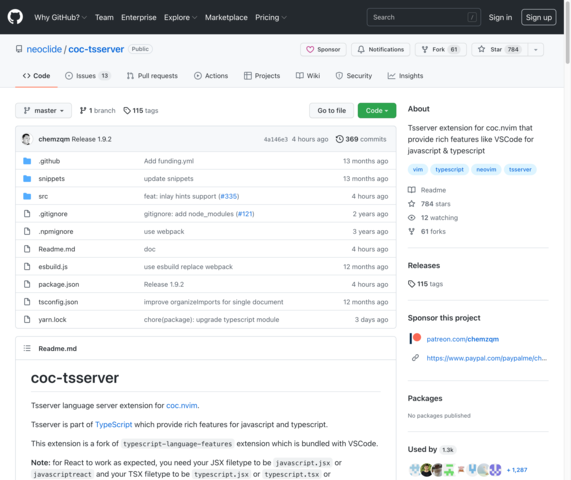Expand the Pricing menu
571x480 pixels.
click(271, 17)
